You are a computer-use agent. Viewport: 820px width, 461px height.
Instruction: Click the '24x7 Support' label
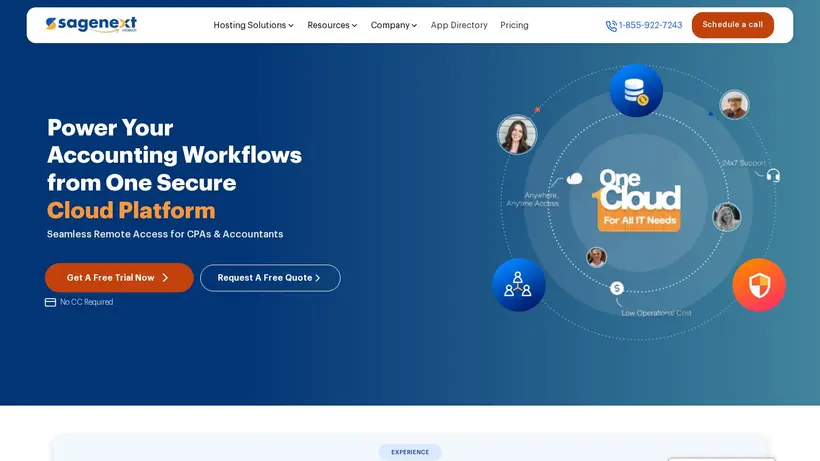744,163
